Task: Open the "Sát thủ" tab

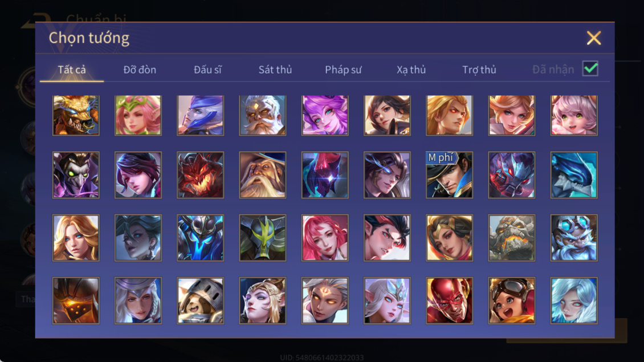Action: click(x=275, y=70)
